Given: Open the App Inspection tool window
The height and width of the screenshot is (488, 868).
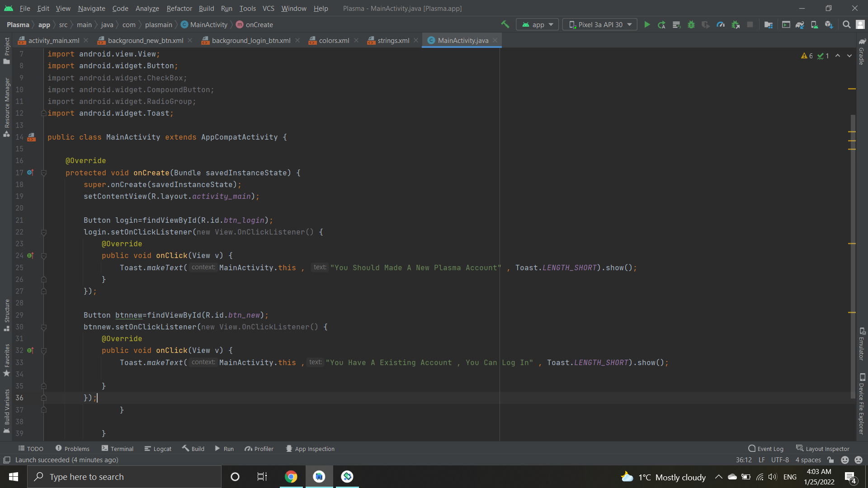Looking at the screenshot, I should tap(310, 449).
